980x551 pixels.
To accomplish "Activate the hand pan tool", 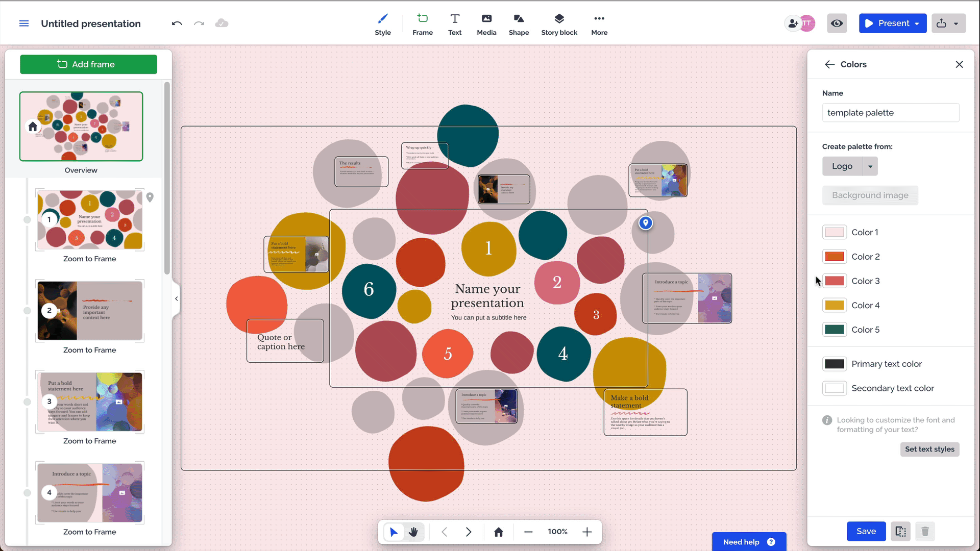I will pos(413,532).
